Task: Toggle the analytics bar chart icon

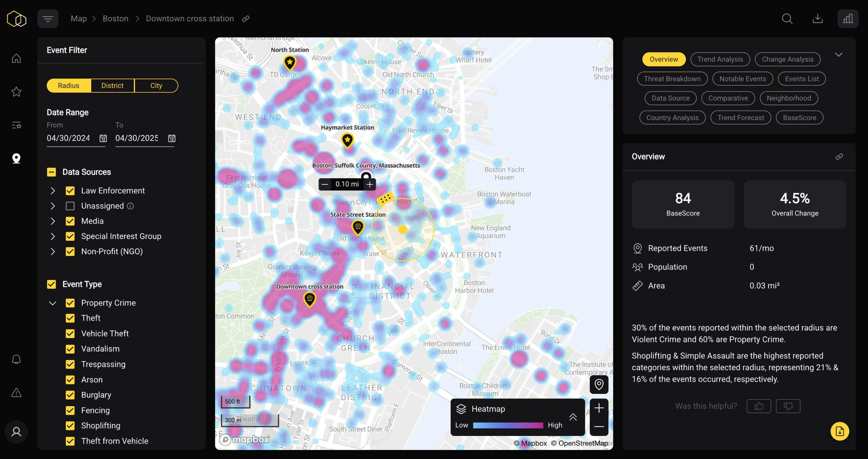Action: pyautogui.click(x=848, y=19)
